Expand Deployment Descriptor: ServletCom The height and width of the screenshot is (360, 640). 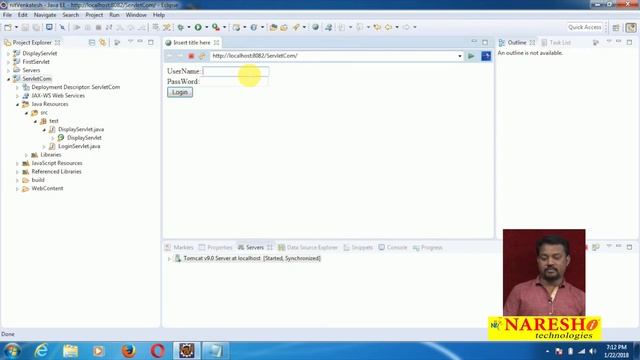pyautogui.click(x=17, y=87)
